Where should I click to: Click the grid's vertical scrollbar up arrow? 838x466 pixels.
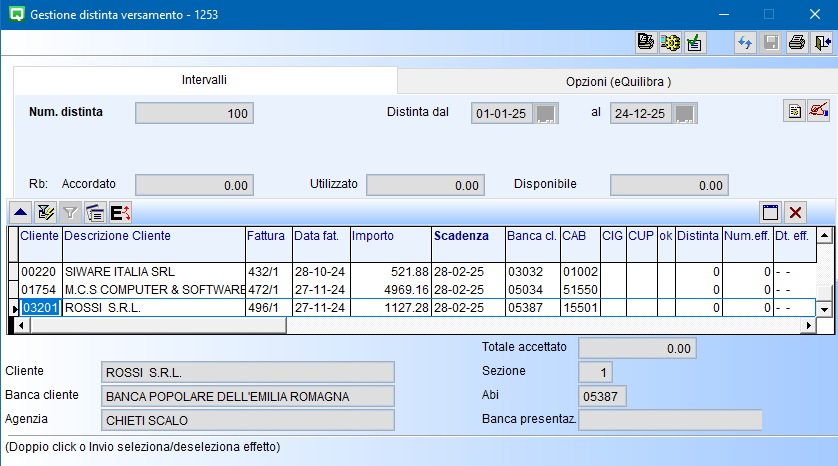tap(825, 236)
